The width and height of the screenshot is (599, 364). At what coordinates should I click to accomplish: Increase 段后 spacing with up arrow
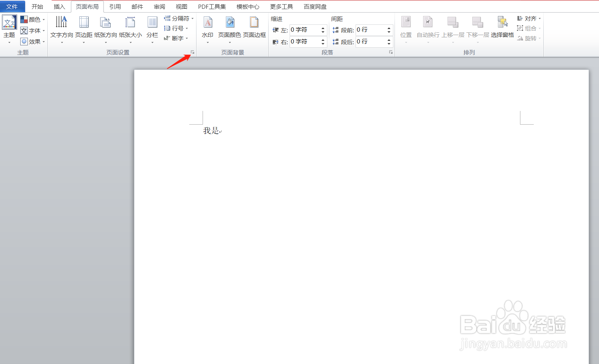pyautogui.click(x=389, y=40)
